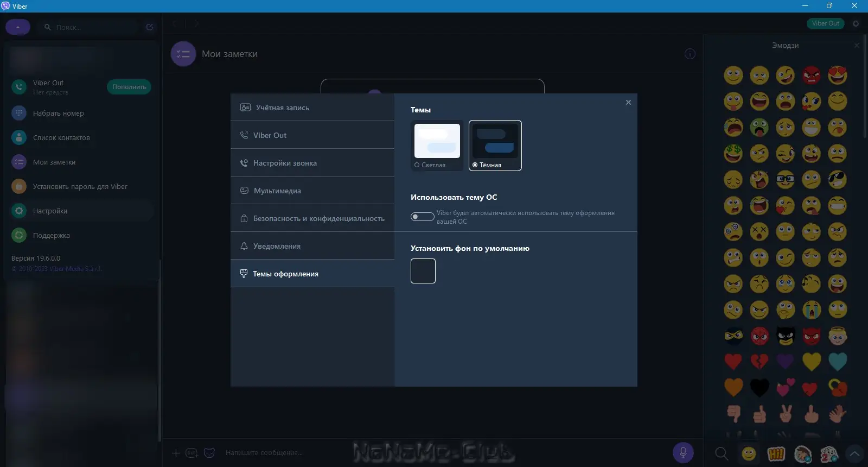
Task: Select the Светлая theme radio button
Action: point(417,165)
